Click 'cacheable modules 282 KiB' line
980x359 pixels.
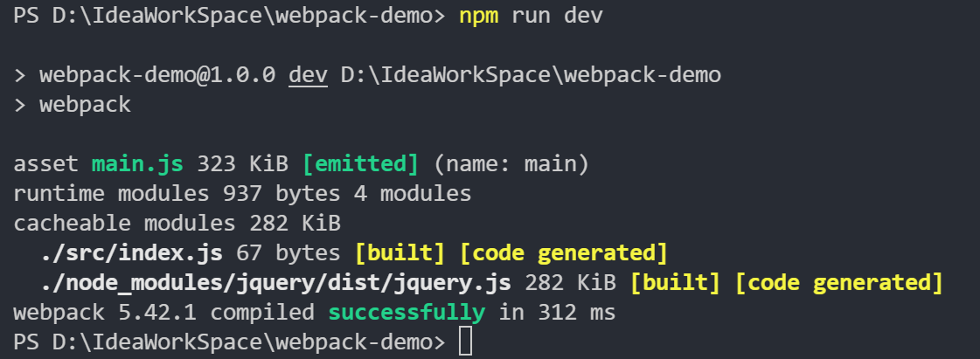pyautogui.click(x=177, y=224)
